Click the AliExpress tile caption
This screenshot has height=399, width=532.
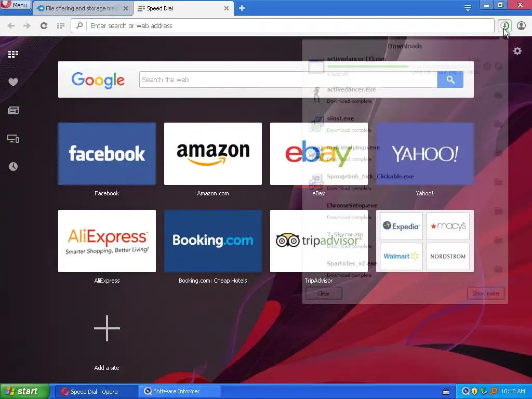point(107,281)
